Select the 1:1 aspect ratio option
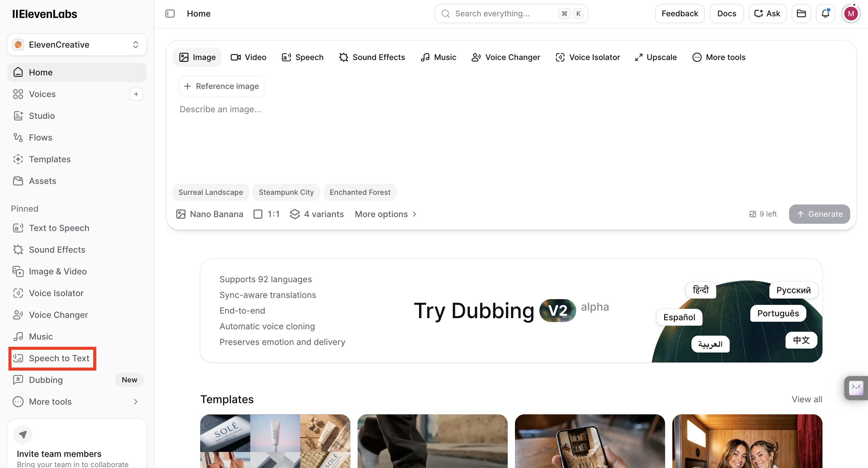Image resolution: width=868 pixels, height=468 pixels. tap(267, 214)
